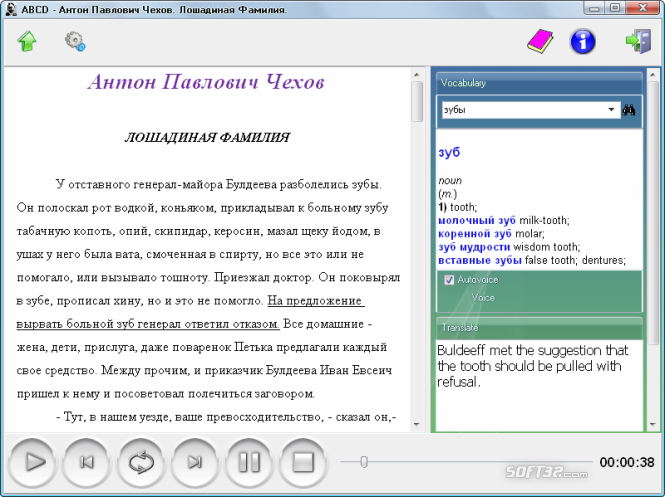Search vocabulary with the binoculars icon
The height and width of the screenshot is (497, 665).
coord(629,110)
